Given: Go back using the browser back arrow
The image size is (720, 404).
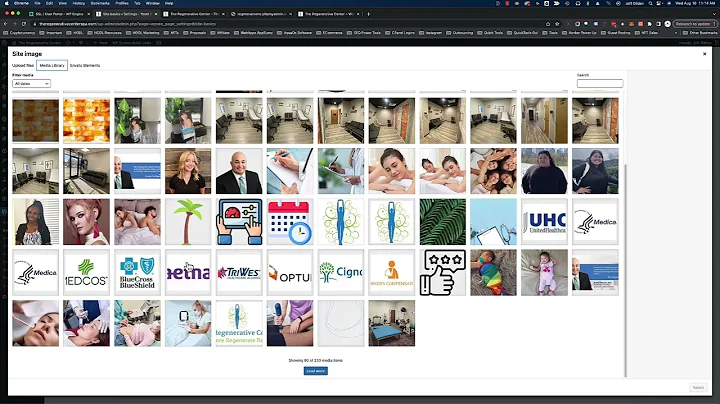Looking at the screenshot, I should coord(6,24).
